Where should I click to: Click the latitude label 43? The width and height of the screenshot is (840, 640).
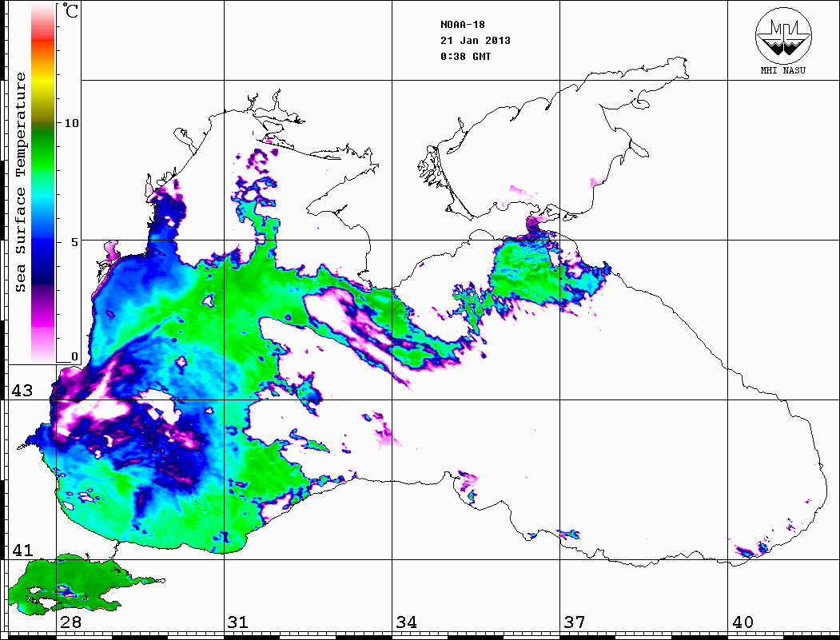click(x=22, y=391)
